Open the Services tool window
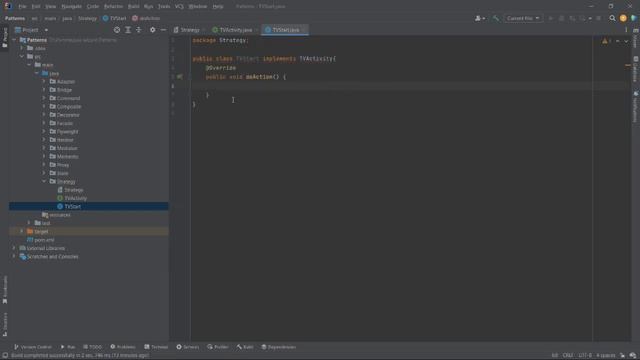 [188, 347]
